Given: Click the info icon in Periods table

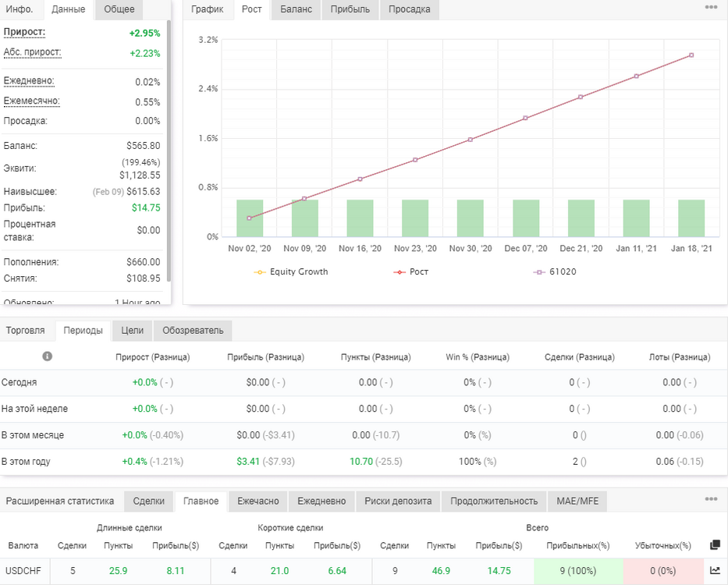Looking at the screenshot, I should pyautogui.click(x=47, y=356).
